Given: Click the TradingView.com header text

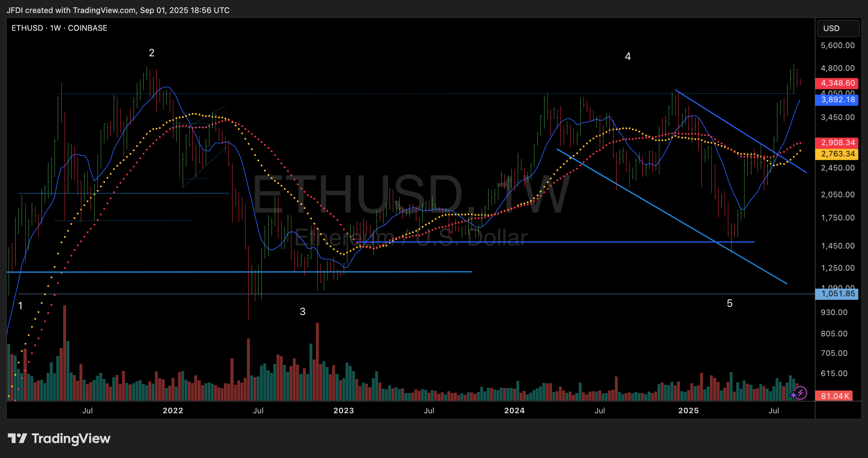Looking at the screenshot, I should pos(104,10).
